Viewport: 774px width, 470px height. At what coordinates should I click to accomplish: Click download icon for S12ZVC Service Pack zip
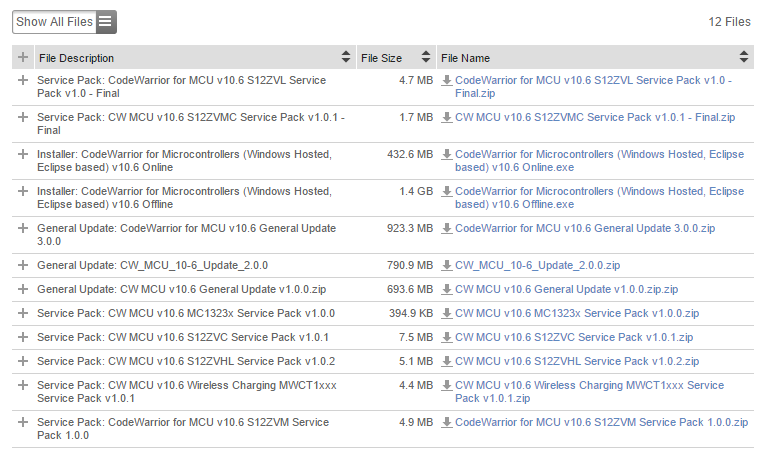[446, 337]
